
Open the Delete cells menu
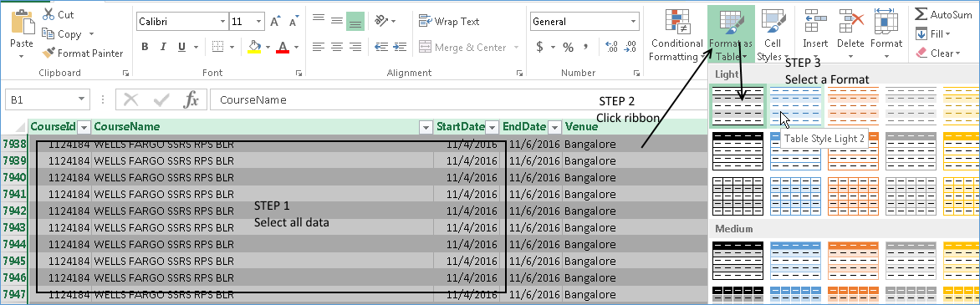pos(850,35)
